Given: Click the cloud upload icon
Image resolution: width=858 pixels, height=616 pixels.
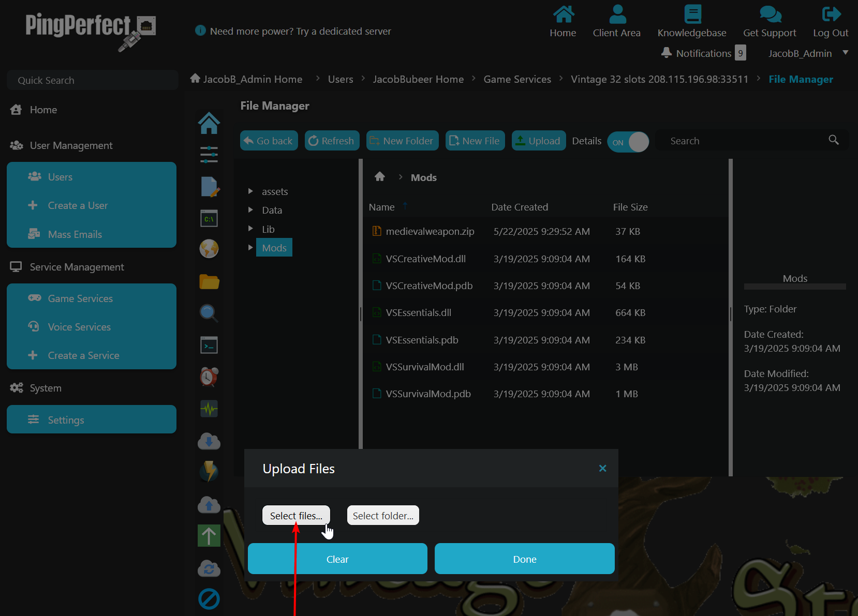Looking at the screenshot, I should click(x=209, y=505).
